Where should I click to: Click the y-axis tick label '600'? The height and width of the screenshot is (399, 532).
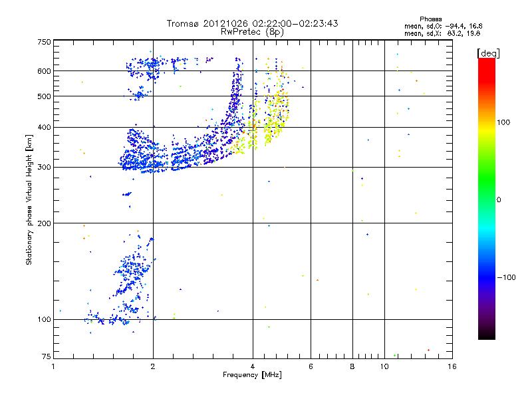(44, 71)
